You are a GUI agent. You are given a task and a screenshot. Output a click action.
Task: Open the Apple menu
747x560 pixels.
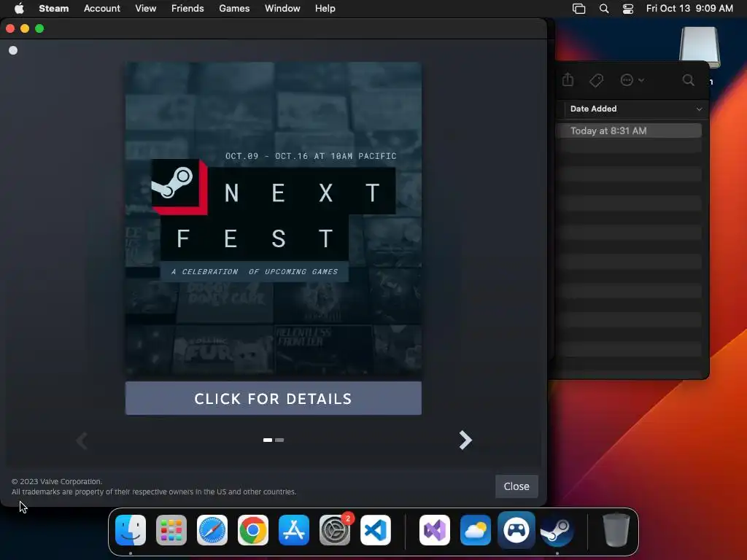tap(19, 8)
